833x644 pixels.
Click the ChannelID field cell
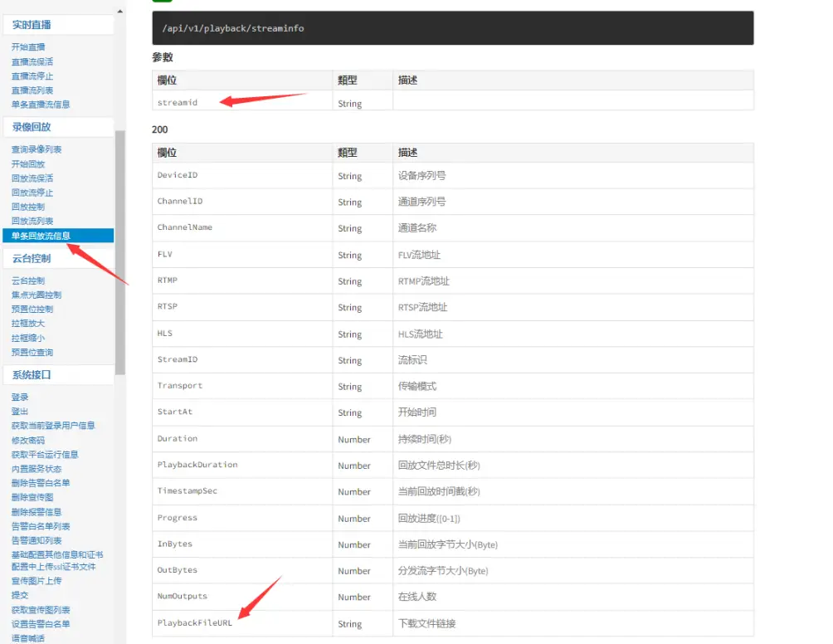pos(242,202)
